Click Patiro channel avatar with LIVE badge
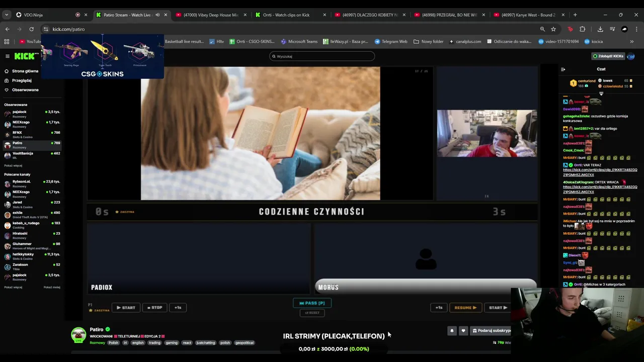This screenshot has width=644, height=362. (x=78, y=335)
